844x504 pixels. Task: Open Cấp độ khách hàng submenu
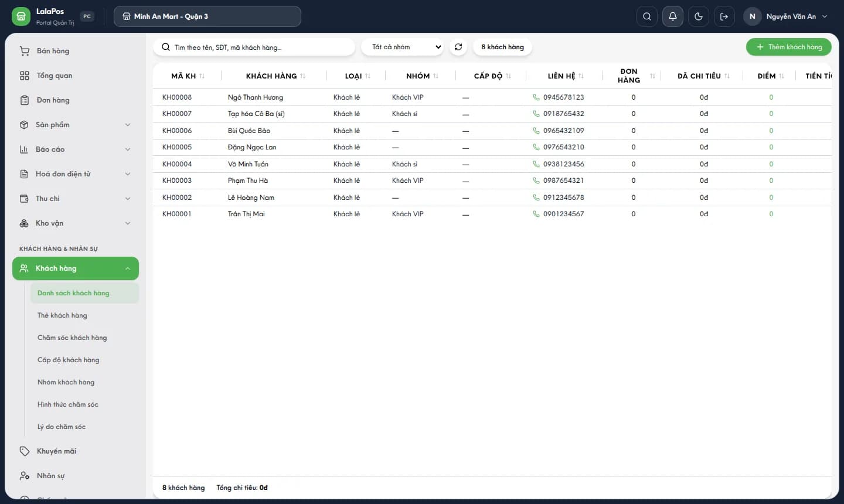[x=84, y=360]
